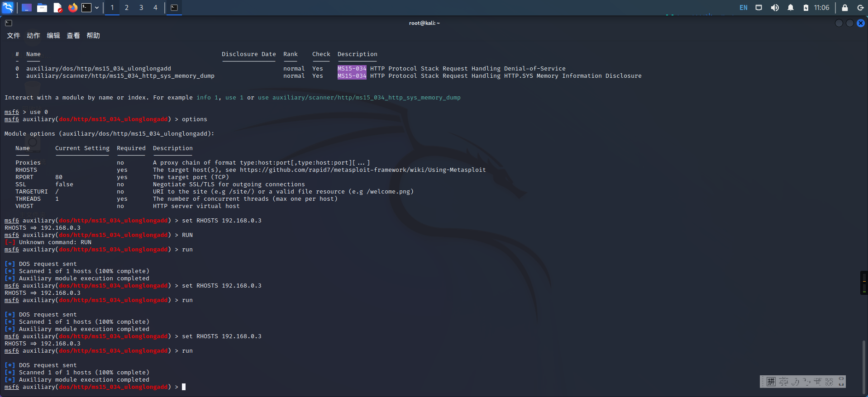Click the 'Check' column header
The height and width of the screenshot is (397, 868).
tap(321, 54)
